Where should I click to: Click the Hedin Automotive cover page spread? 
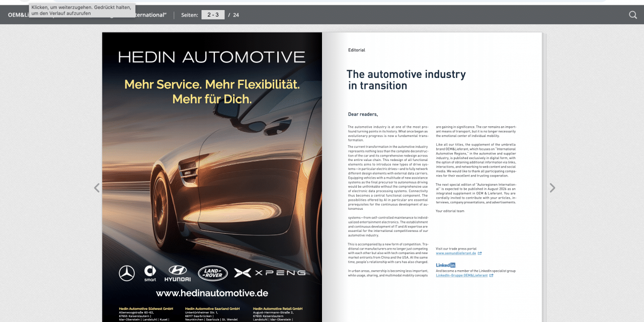coord(211,176)
